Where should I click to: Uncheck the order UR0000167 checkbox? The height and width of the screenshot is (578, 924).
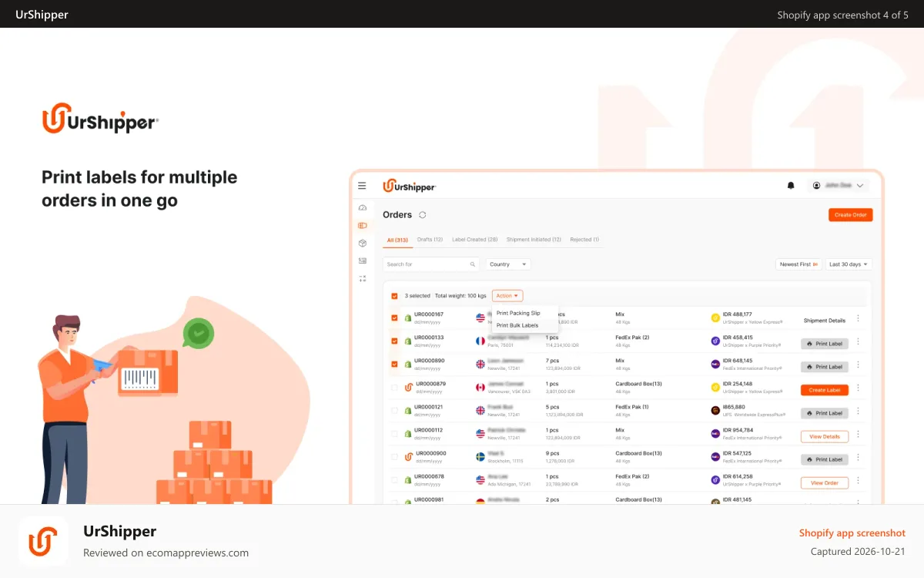(394, 318)
